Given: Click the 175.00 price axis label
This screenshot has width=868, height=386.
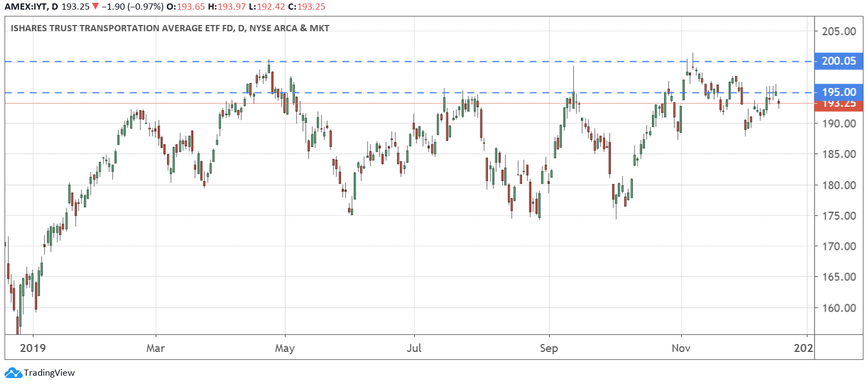Looking at the screenshot, I should tap(838, 216).
